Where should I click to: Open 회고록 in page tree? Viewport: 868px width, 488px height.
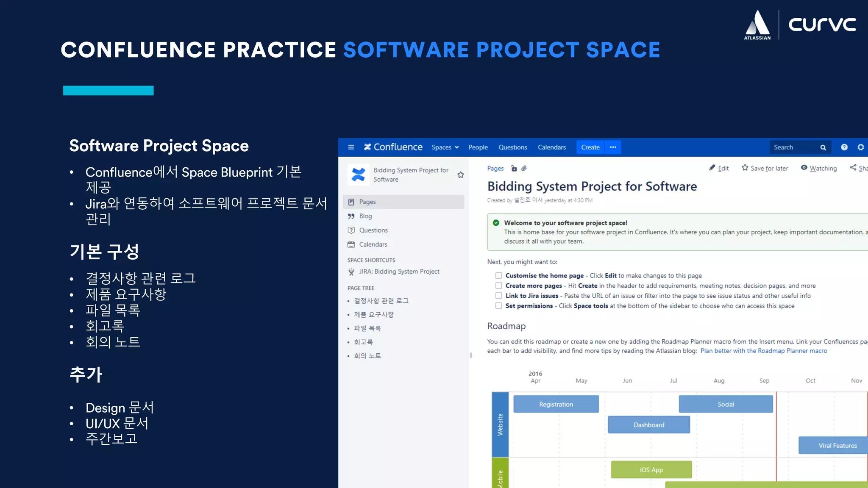click(x=363, y=342)
